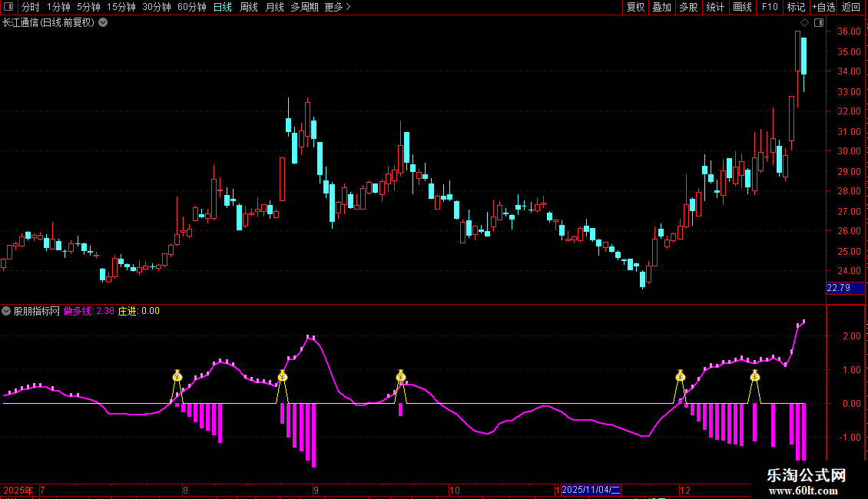Switch to the 分时 tab
868x499 pixels.
click(x=30, y=7)
